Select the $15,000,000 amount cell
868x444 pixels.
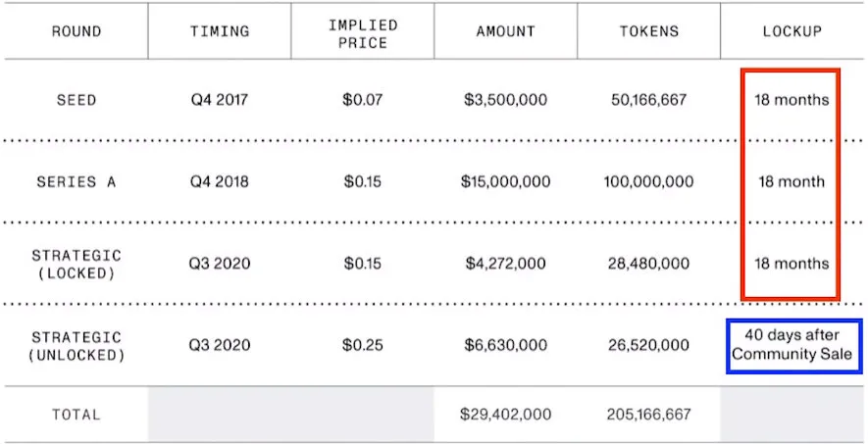[505, 181]
